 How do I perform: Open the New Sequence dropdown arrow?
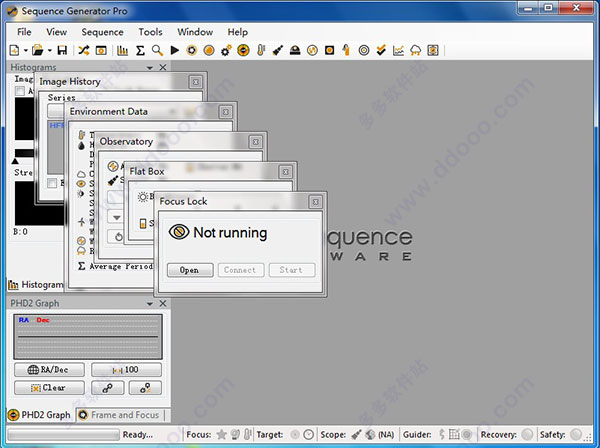[x=26, y=50]
